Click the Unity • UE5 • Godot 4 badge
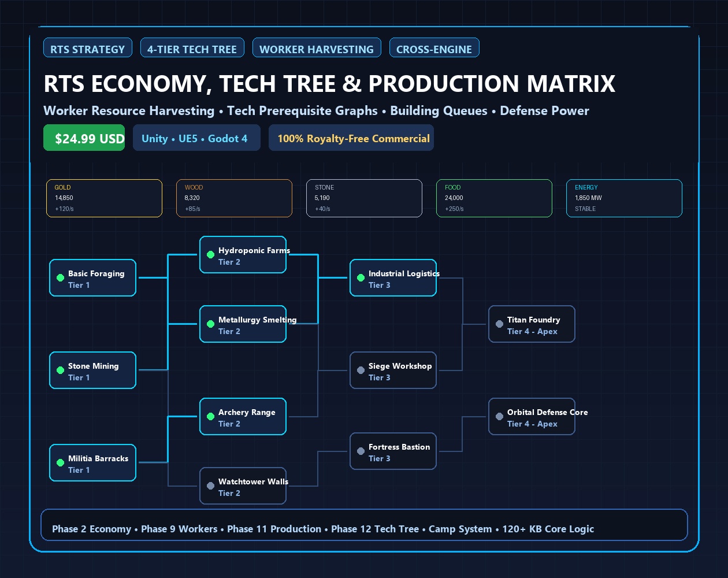 [x=196, y=138]
